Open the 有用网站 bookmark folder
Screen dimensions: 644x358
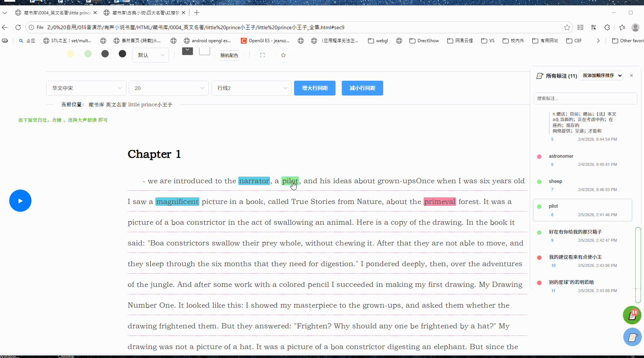click(545, 41)
